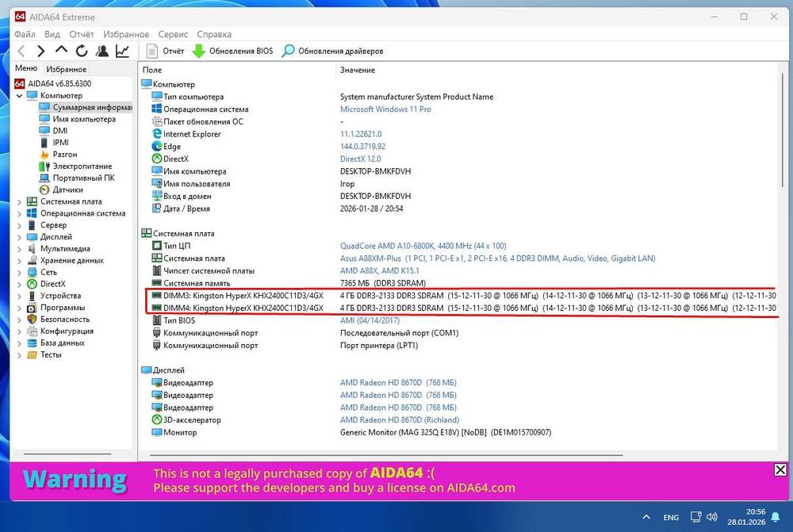
Task: Open the Отчёт menu
Action: coord(82,34)
